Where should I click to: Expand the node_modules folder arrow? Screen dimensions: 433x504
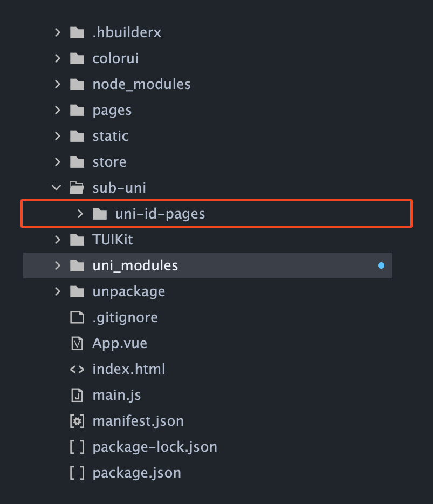point(58,84)
